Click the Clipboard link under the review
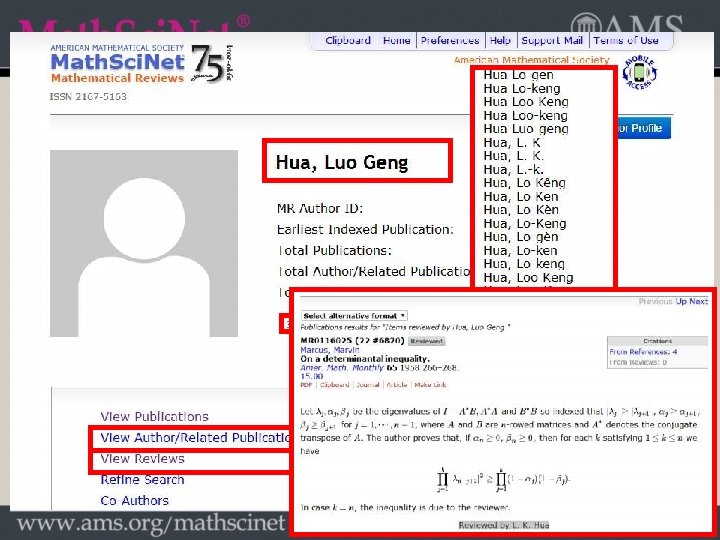 tap(334, 385)
